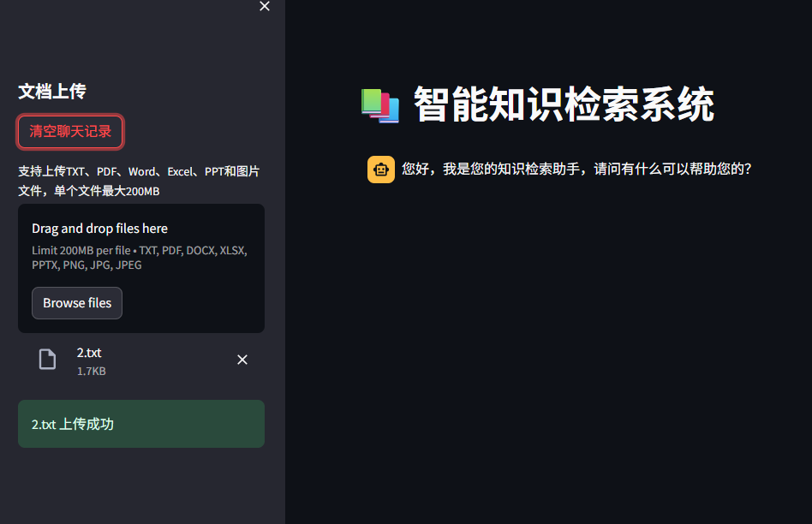
Task: Click the Drag and drop files here area
Action: click(x=141, y=268)
